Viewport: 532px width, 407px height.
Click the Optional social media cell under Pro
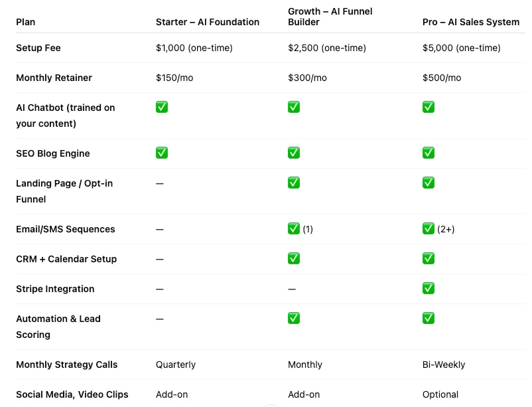pyautogui.click(x=440, y=394)
